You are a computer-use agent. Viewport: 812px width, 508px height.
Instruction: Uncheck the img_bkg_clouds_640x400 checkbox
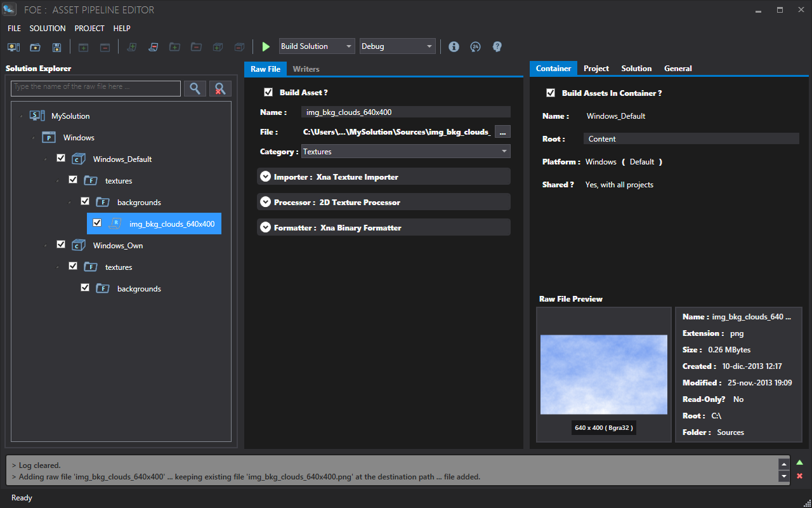click(97, 223)
